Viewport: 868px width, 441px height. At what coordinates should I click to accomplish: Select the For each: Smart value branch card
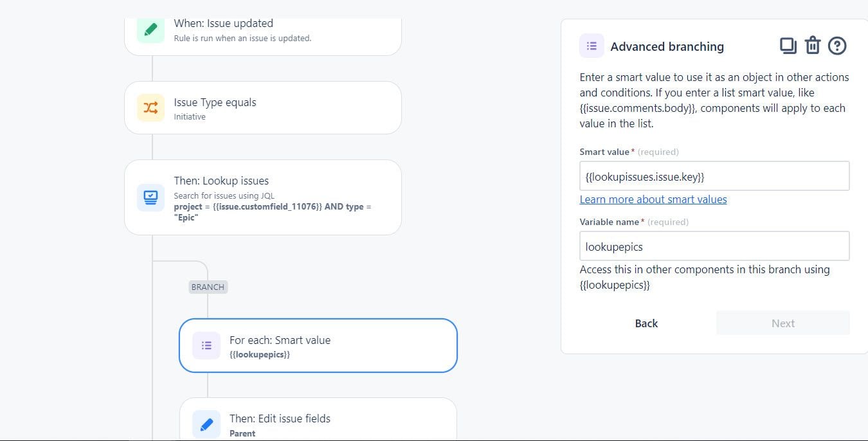click(x=318, y=346)
